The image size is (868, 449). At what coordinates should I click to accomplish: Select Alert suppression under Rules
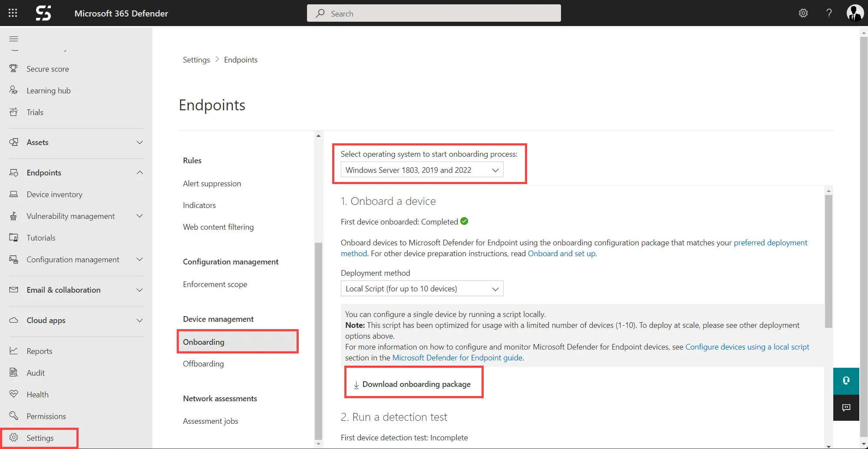pos(212,183)
